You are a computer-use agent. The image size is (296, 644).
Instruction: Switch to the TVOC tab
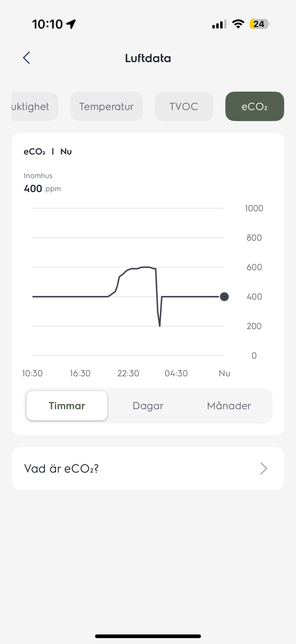click(x=184, y=106)
